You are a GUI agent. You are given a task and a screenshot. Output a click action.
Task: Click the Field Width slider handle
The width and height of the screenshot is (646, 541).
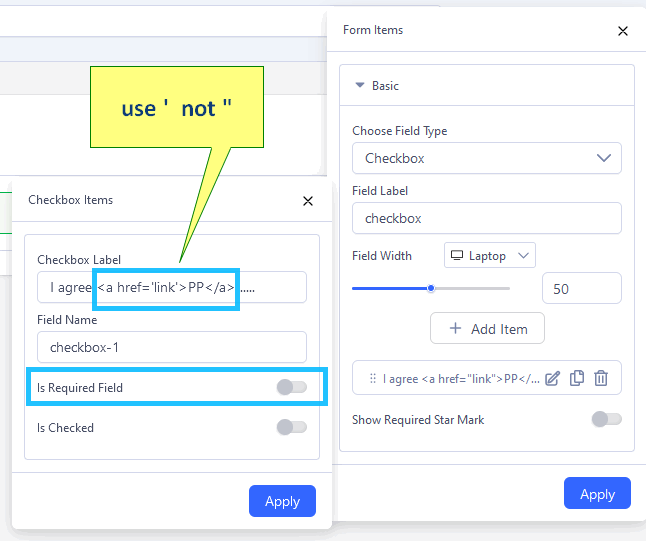tap(431, 288)
